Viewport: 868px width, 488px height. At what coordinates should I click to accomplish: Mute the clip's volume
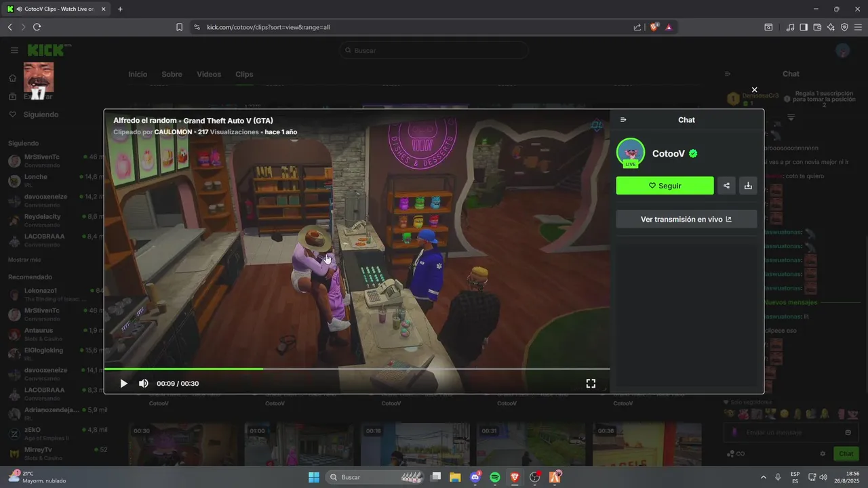click(144, 384)
